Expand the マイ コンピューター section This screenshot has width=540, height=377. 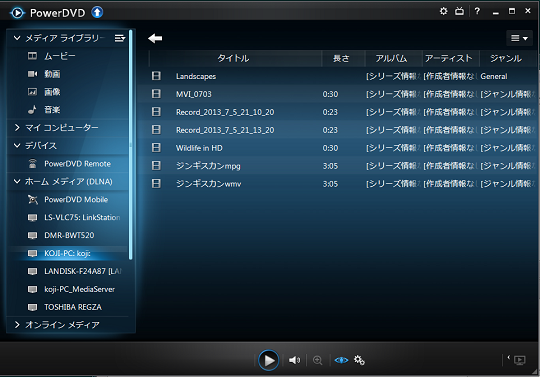[x=17, y=128]
